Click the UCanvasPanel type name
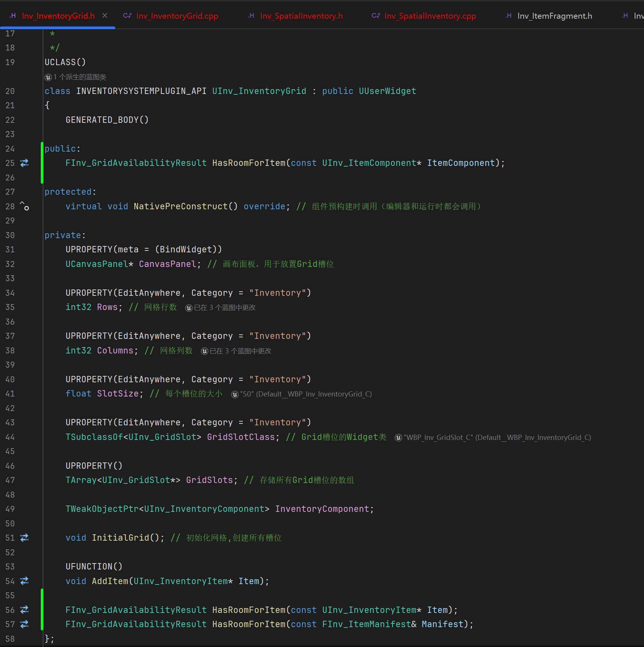The image size is (644, 647). (x=97, y=264)
